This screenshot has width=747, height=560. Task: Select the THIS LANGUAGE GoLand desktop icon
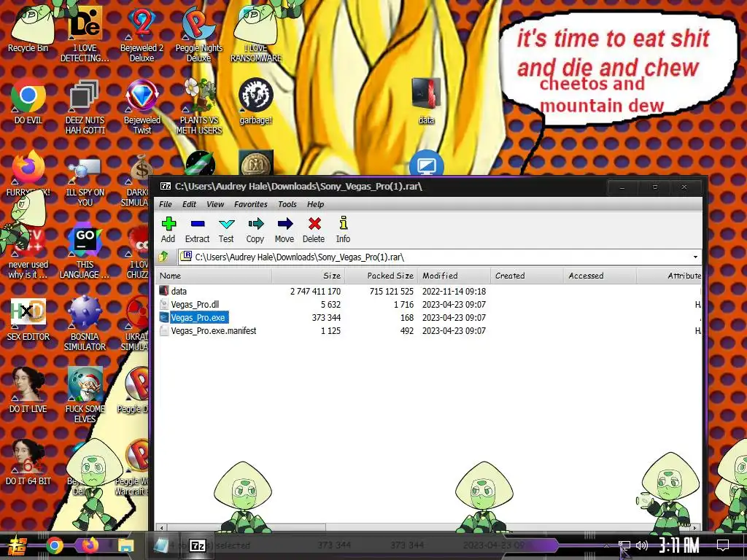click(85, 252)
